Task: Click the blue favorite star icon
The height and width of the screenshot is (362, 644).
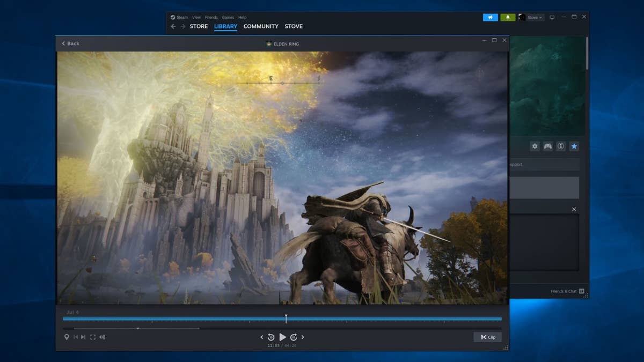Action: tap(574, 146)
